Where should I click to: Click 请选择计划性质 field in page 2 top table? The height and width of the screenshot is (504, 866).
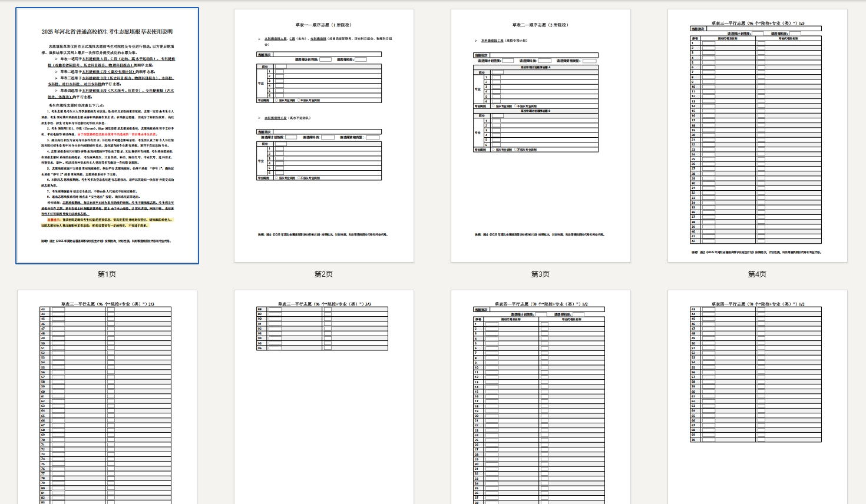[x=325, y=59]
